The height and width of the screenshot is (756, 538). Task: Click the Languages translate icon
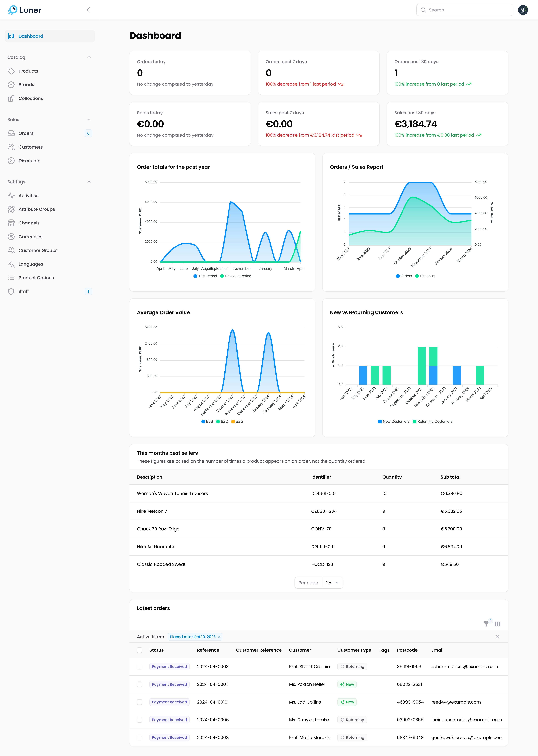click(x=11, y=264)
